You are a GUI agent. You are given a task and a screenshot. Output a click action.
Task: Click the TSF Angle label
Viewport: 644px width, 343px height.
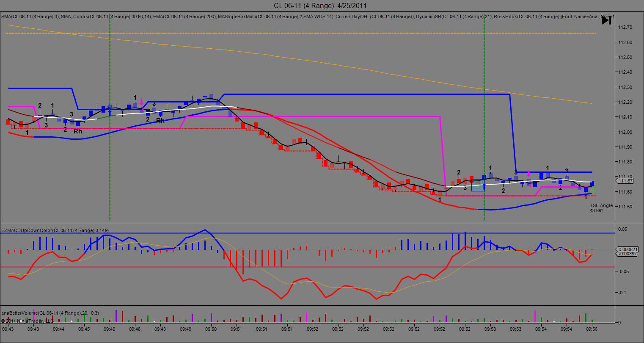(601, 205)
